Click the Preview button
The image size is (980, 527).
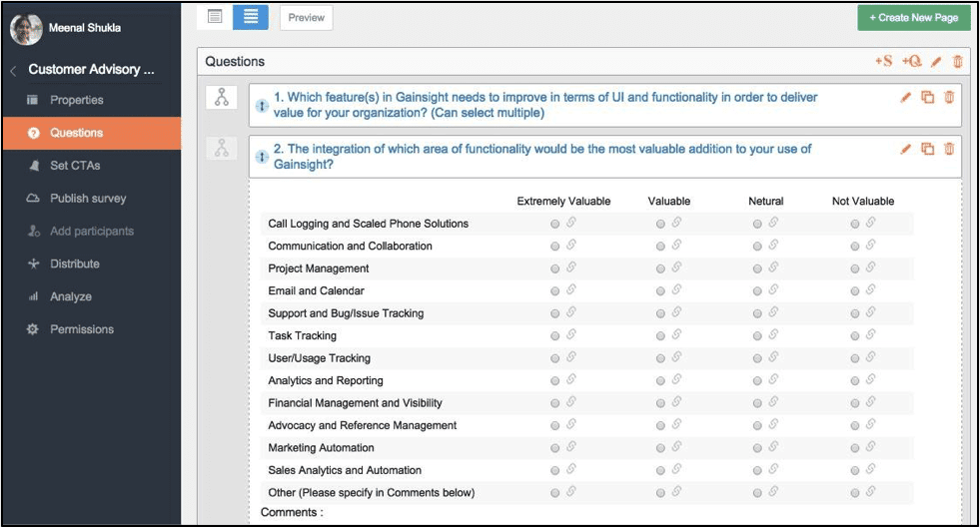tap(306, 17)
